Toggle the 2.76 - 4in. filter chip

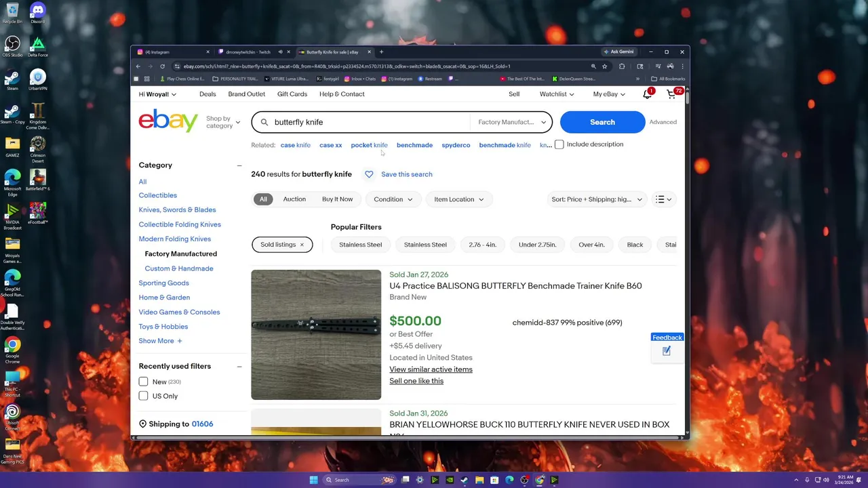pos(482,245)
